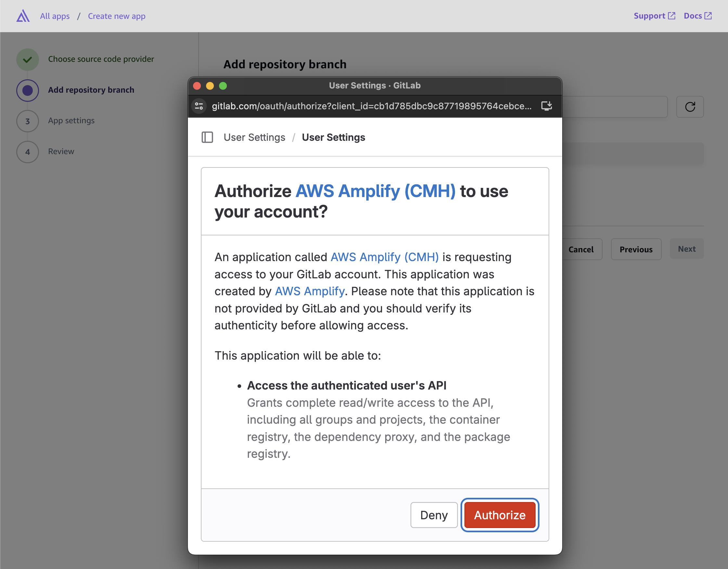Collapse the GitLab sidebar panel
This screenshot has height=569, width=728.
[207, 137]
